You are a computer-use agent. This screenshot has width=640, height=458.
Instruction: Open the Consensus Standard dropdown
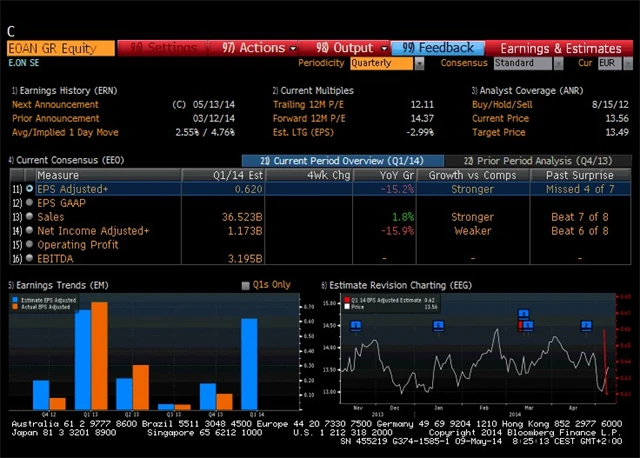(527, 63)
